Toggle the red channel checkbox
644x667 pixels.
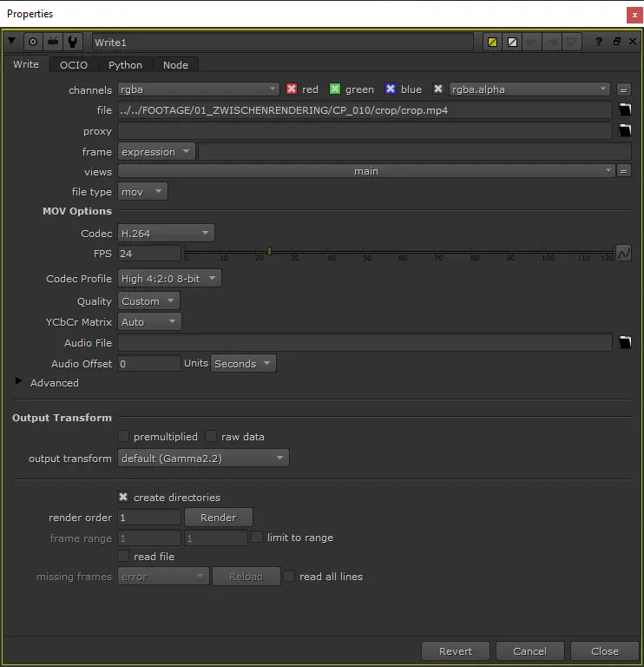coord(292,89)
